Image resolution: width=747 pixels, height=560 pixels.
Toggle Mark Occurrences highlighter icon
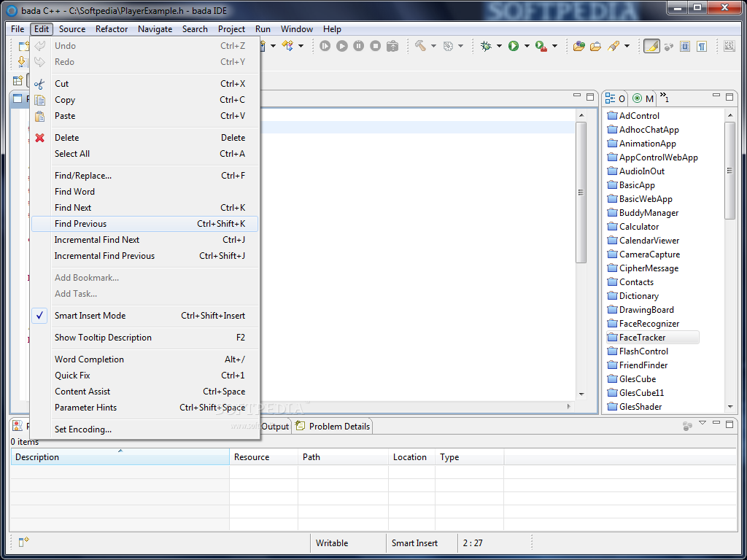click(651, 46)
